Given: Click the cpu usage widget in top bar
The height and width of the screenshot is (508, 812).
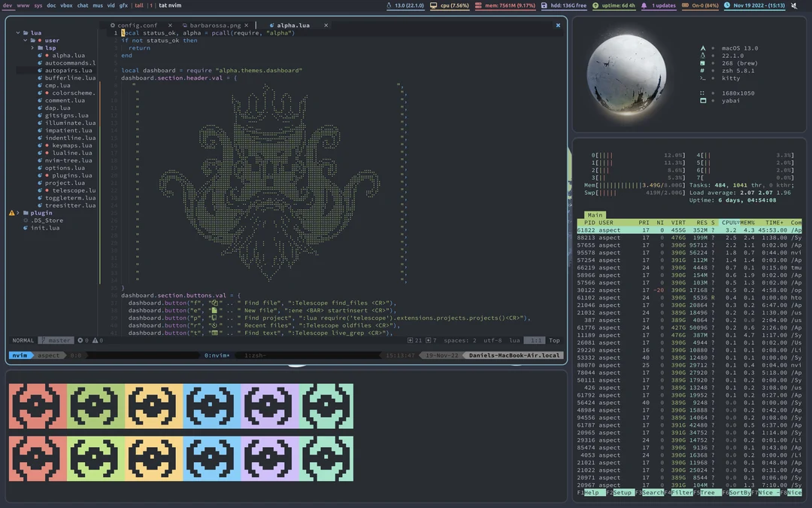Looking at the screenshot, I should point(449,6).
